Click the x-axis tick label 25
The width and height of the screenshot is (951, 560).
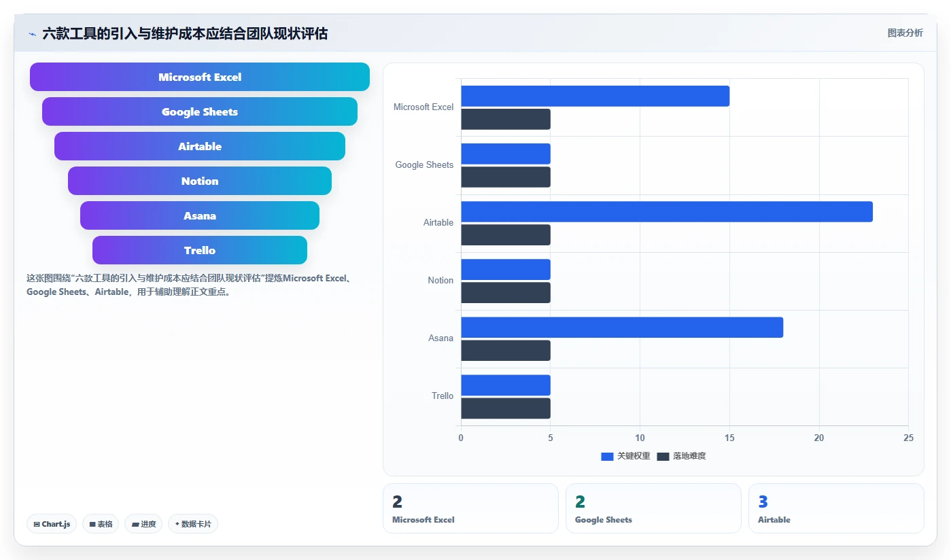tap(908, 438)
